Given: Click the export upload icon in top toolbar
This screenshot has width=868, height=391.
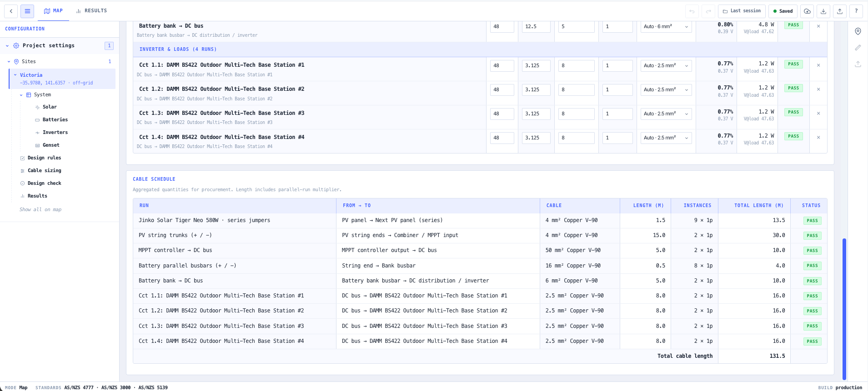Looking at the screenshot, I should pyautogui.click(x=840, y=11).
